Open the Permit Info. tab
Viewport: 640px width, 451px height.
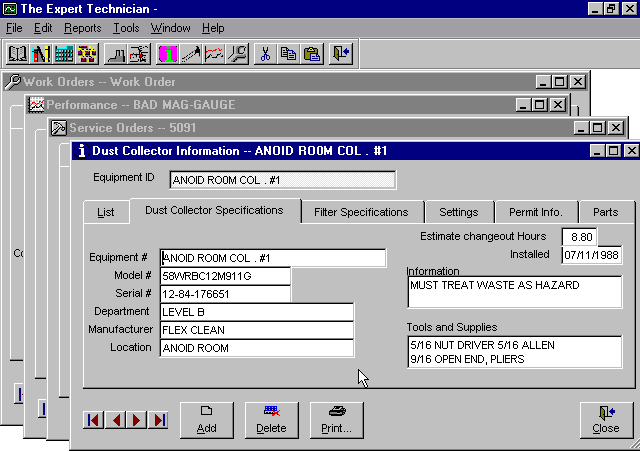point(536,212)
